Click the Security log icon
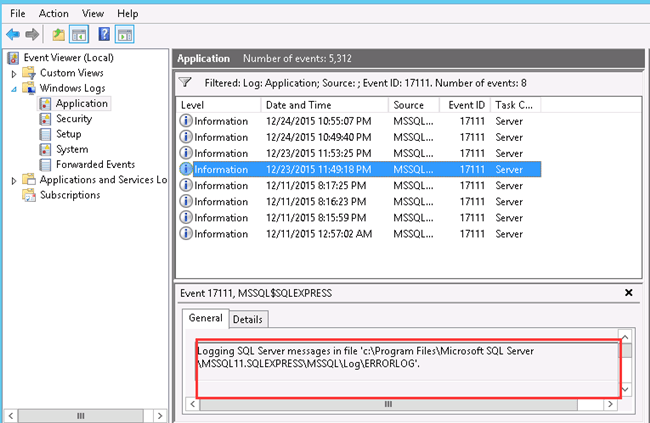650x423 pixels. [45, 119]
